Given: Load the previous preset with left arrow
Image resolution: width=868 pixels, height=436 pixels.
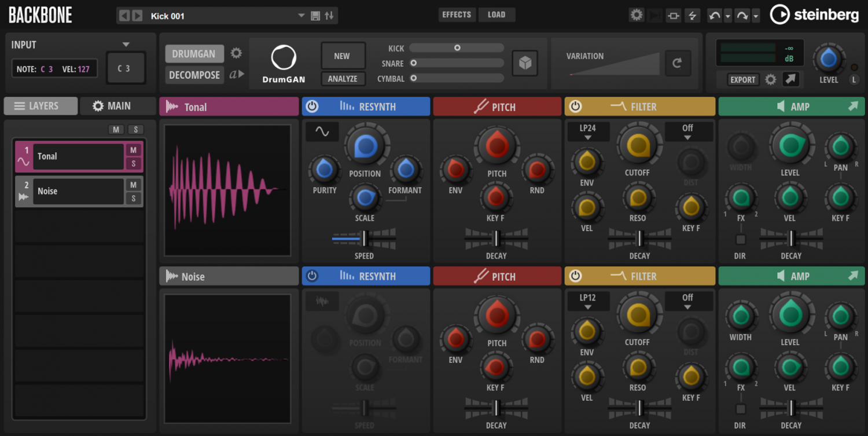Looking at the screenshot, I should [124, 16].
